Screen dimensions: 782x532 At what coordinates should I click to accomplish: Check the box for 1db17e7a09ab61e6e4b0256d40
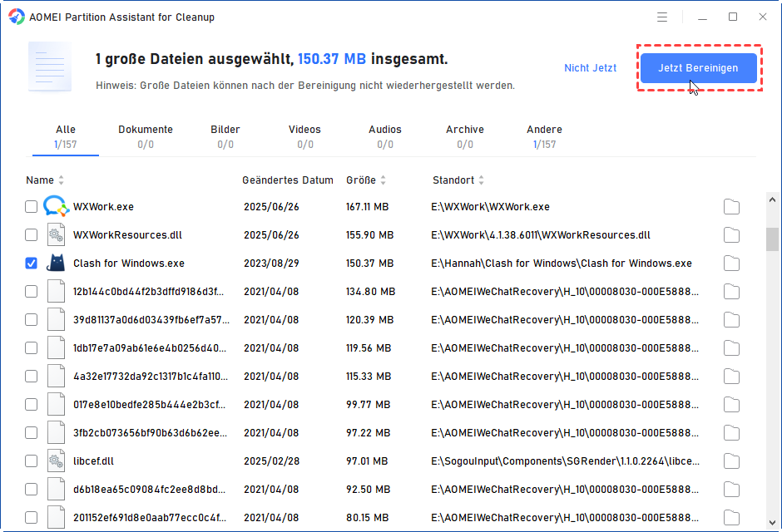pos(31,347)
